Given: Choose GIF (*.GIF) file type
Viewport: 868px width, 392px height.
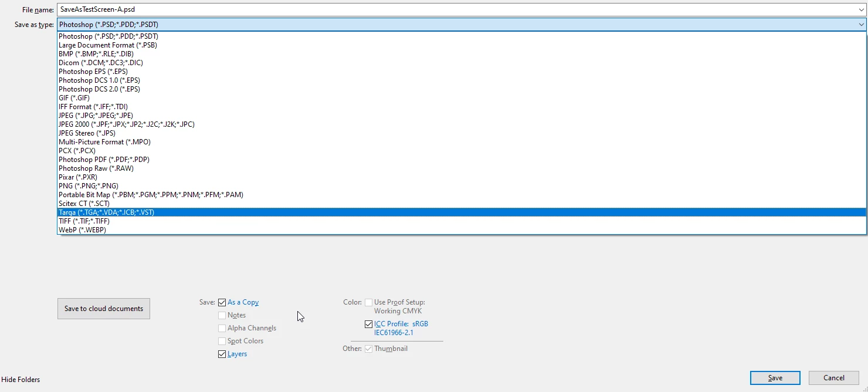Looking at the screenshot, I should (x=462, y=98).
